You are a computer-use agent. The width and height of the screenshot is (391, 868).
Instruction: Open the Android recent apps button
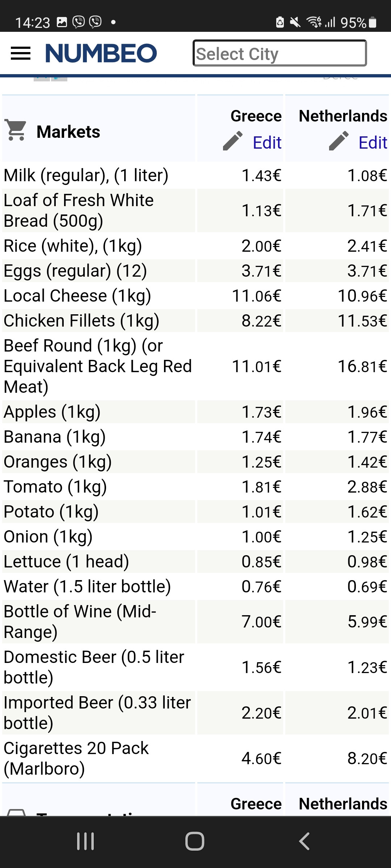click(x=85, y=841)
